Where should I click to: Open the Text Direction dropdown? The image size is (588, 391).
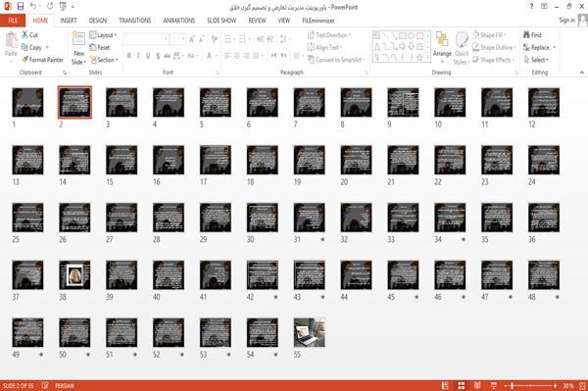coord(329,35)
